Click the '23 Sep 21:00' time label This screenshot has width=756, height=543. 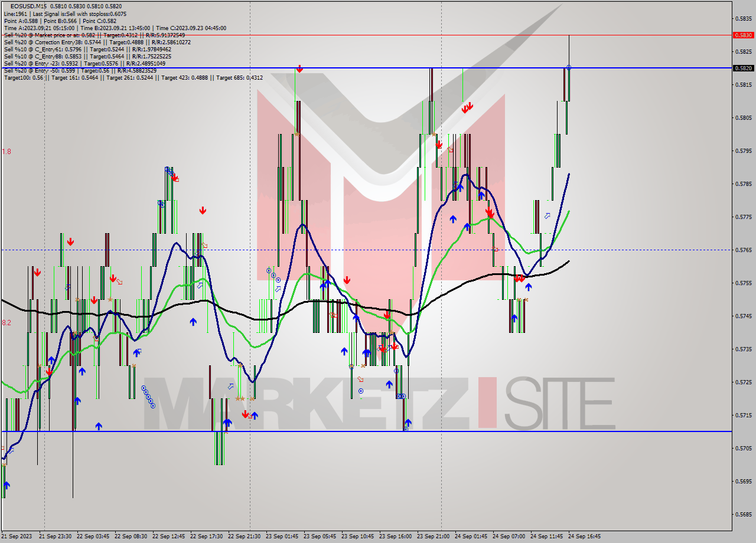coord(433,537)
